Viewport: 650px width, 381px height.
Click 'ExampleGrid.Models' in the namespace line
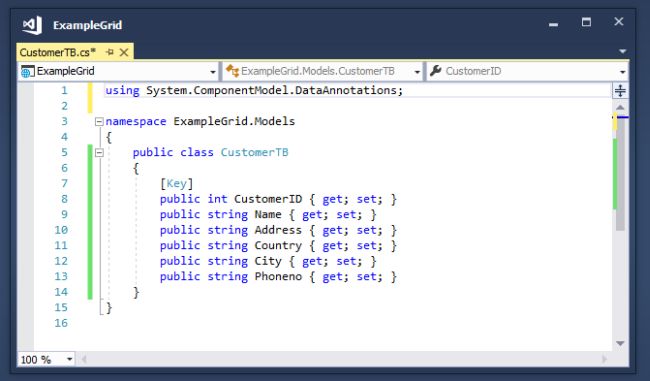point(234,121)
